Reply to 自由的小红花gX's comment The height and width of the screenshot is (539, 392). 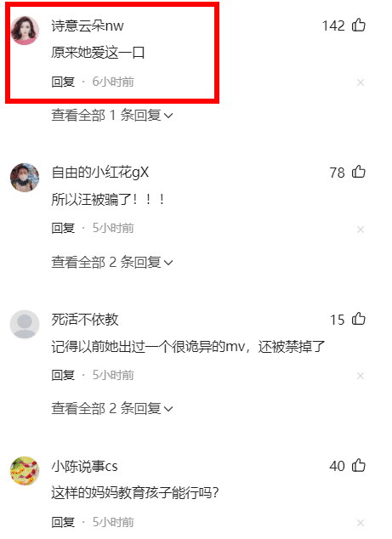pos(63,228)
